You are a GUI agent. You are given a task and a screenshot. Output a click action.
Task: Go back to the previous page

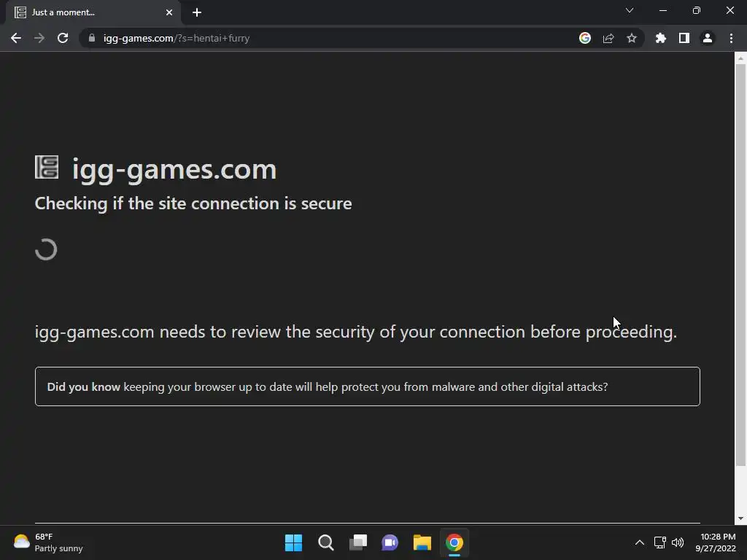click(x=16, y=38)
